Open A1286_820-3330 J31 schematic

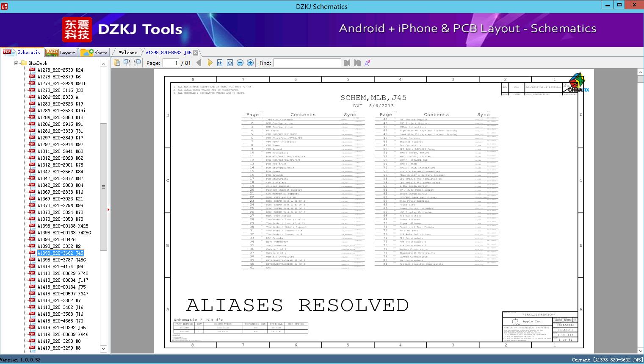pos(60,131)
